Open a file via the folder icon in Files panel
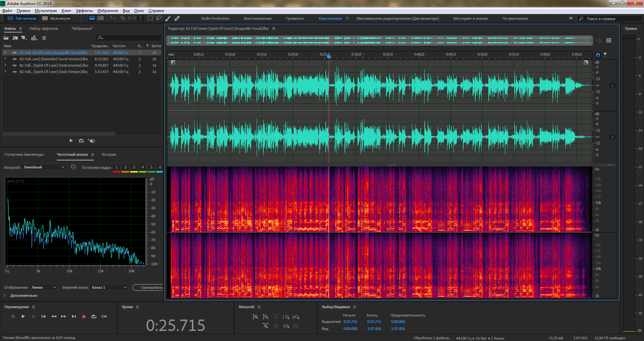The image size is (644, 341). (x=6, y=38)
